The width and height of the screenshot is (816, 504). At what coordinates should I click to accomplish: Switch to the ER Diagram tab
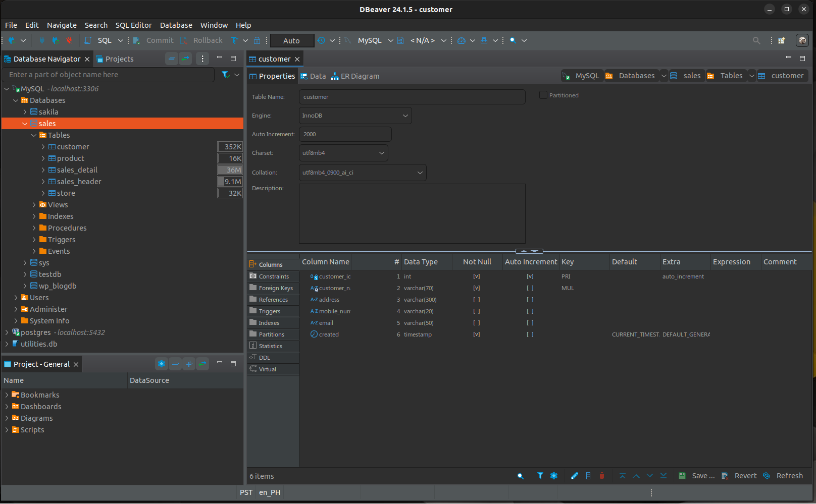pos(355,76)
